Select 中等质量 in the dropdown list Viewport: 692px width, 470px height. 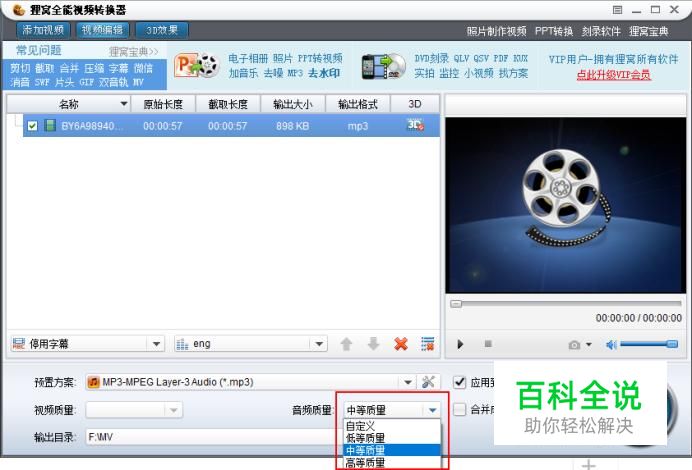pyautogui.click(x=392, y=450)
